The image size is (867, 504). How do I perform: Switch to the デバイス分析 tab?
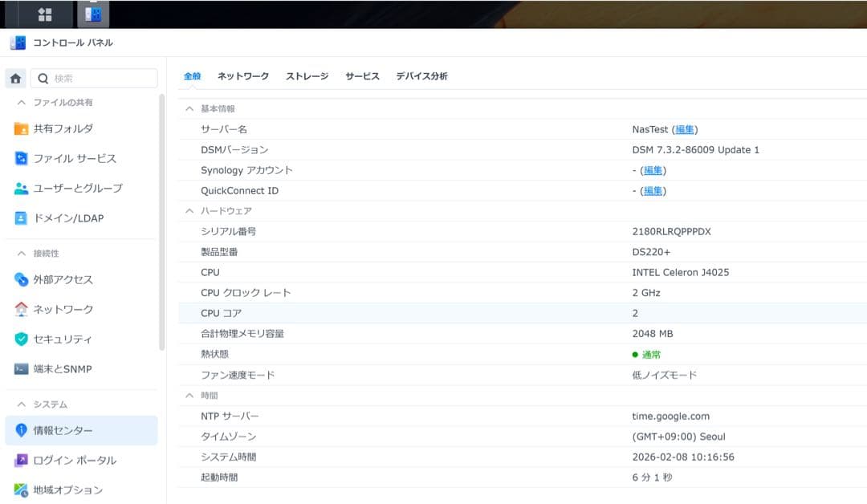[x=421, y=75]
